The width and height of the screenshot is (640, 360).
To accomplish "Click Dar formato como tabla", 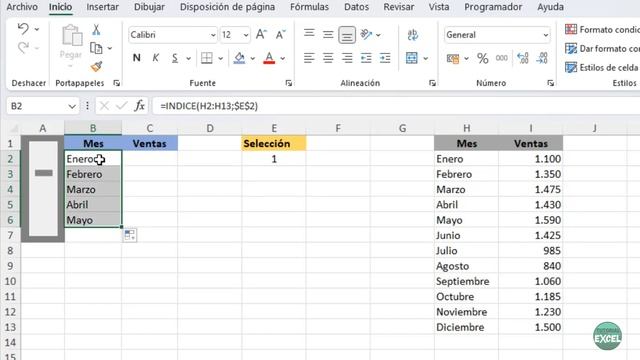I will (x=602, y=49).
